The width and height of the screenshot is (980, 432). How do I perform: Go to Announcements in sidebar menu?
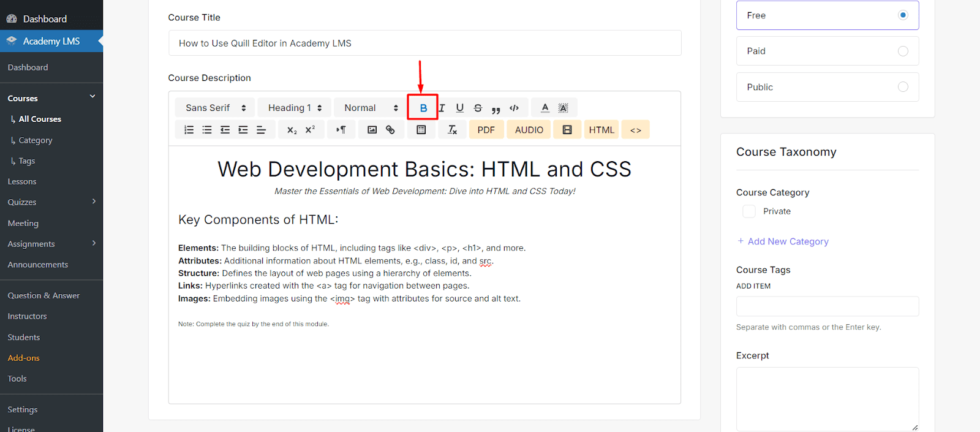pos(38,265)
